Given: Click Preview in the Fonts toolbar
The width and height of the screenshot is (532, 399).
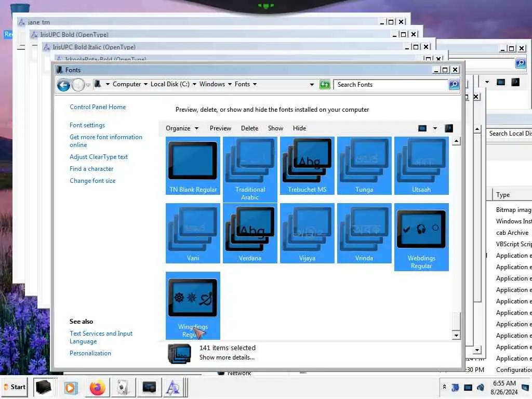Looking at the screenshot, I should (x=220, y=128).
